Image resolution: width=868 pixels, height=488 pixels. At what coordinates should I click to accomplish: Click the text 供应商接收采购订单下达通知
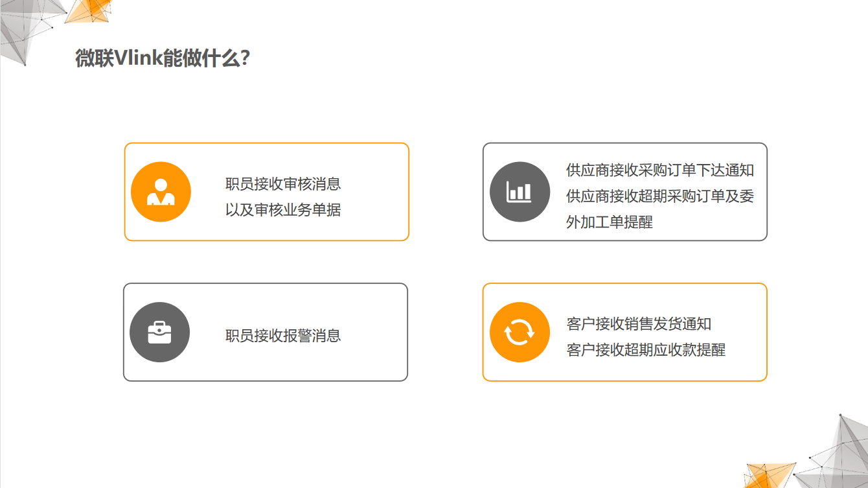coord(660,170)
